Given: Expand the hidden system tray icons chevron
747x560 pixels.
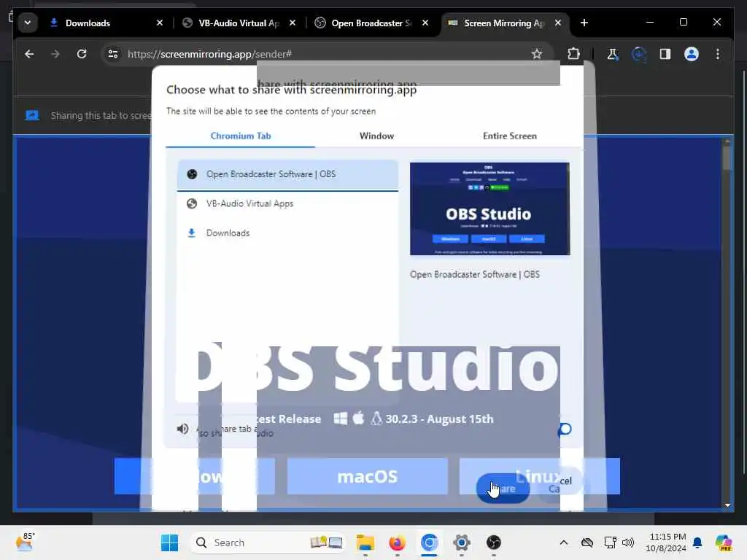Looking at the screenshot, I should point(564,542).
